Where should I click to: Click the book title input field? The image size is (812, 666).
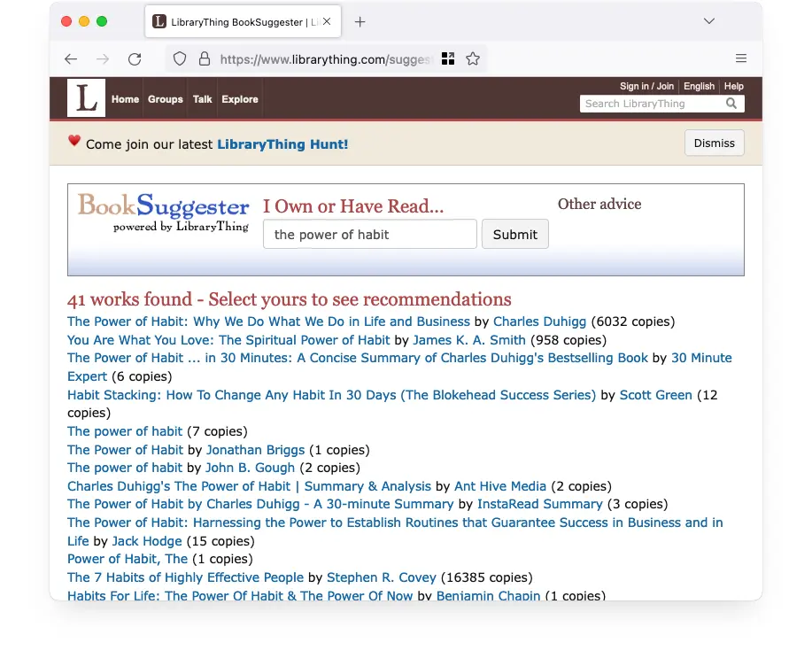tap(370, 234)
